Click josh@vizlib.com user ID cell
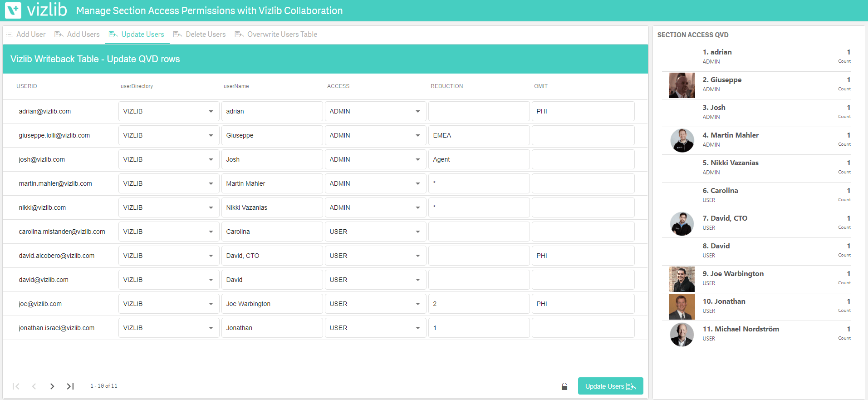The image size is (868, 400). tap(42, 159)
